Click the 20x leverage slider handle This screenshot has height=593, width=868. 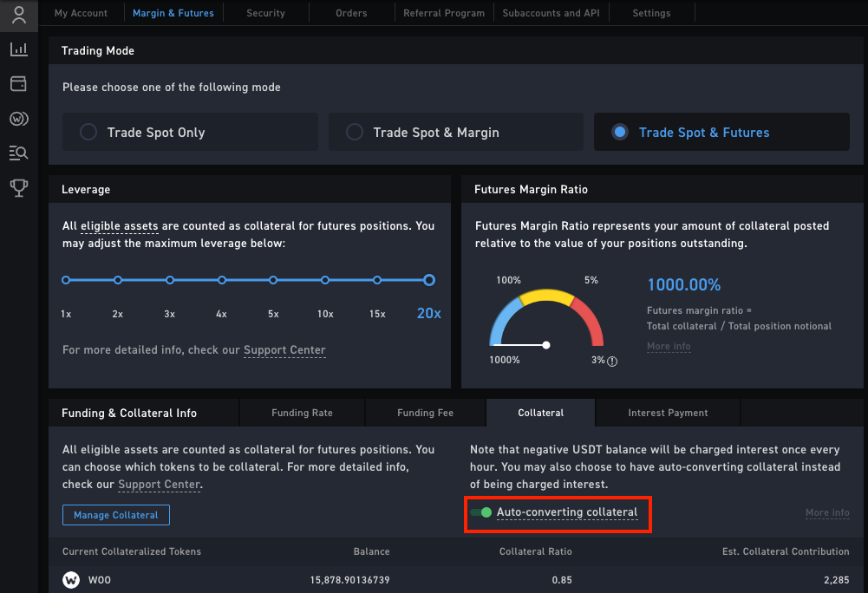[x=429, y=280]
